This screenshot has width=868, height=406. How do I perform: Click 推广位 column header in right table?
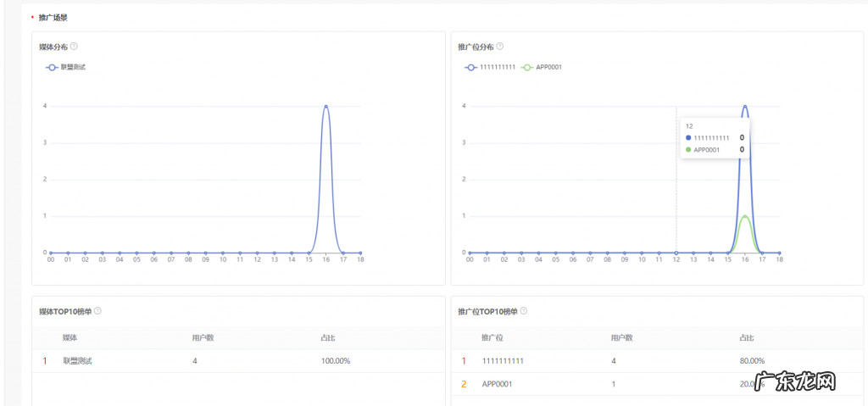point(492,338)
